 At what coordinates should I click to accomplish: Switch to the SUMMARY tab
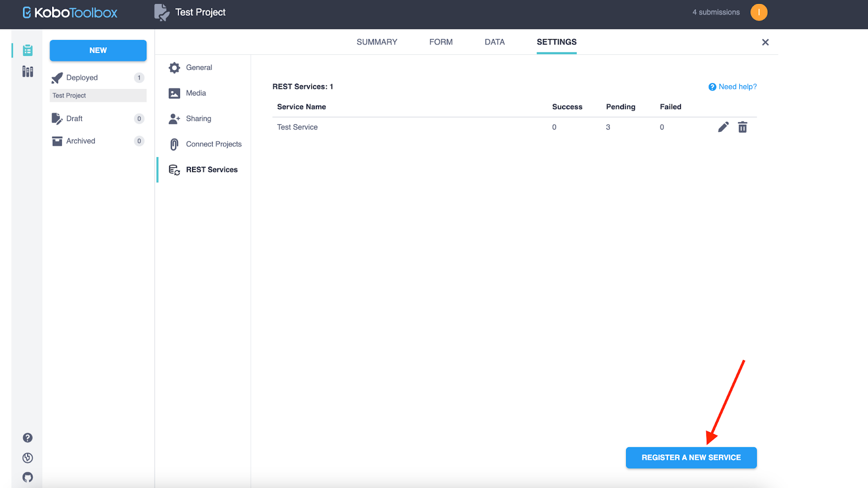376,42
